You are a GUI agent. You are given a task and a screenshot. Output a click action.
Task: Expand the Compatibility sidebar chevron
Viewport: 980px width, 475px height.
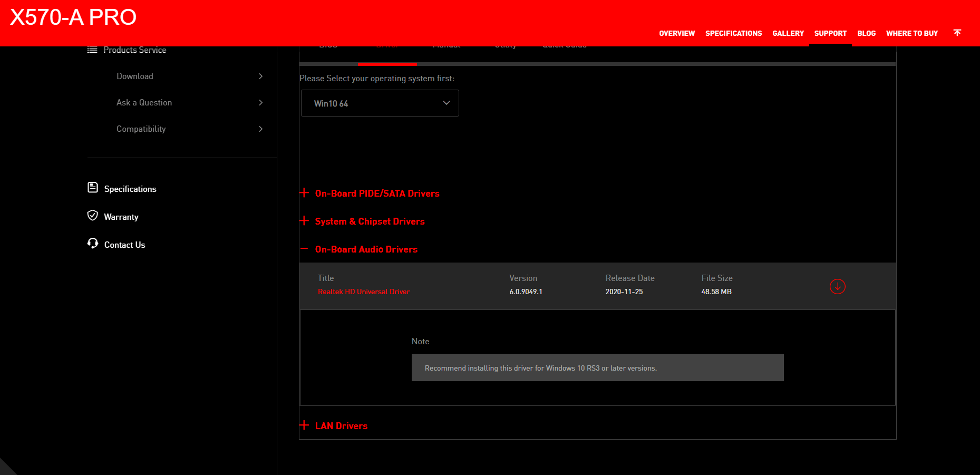click(260, 129)
